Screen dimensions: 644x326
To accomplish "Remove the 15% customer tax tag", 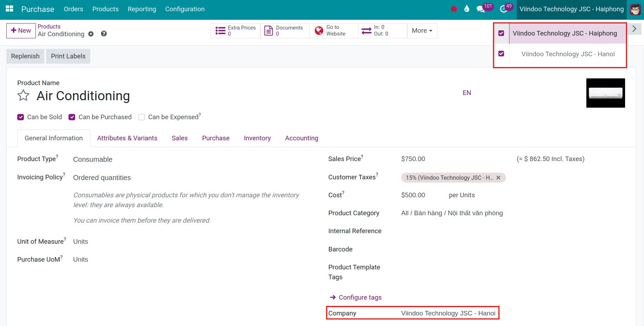I will [x=498, y=178].
